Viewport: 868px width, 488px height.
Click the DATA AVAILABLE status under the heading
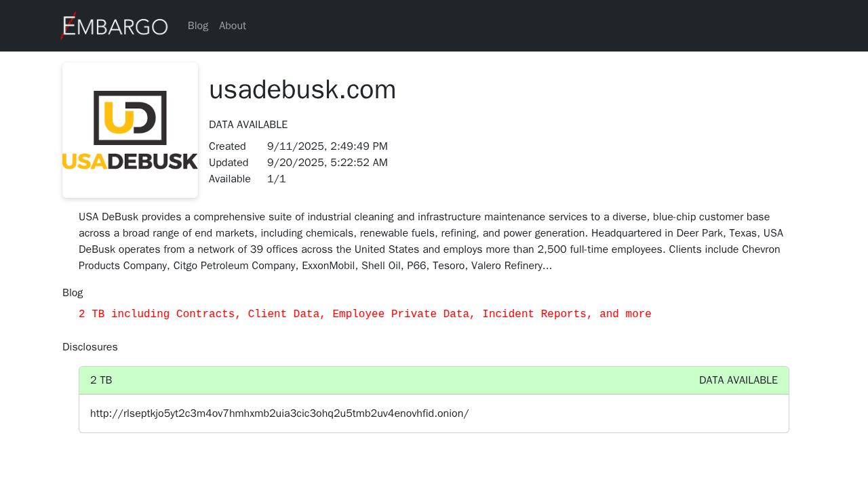248,125
